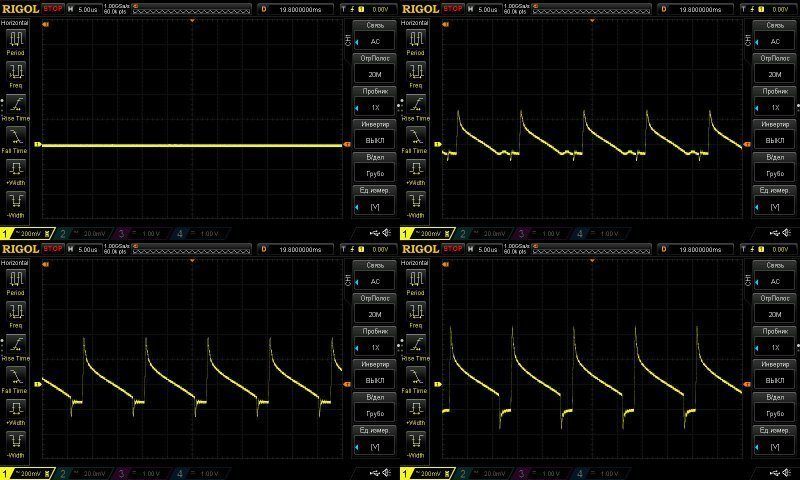Click STOP status in top-left scope screen

coord(53,9)
